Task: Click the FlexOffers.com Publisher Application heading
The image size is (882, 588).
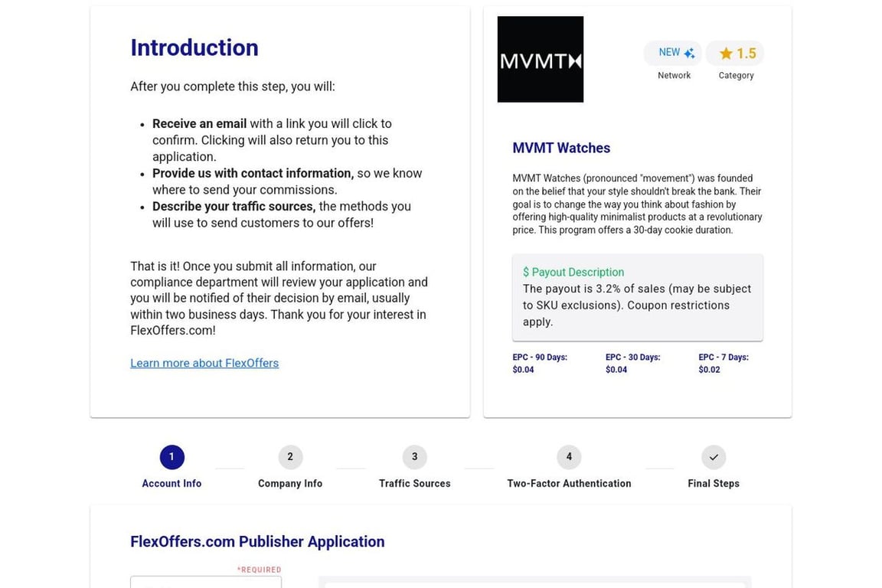Action: (x=257, y=541)
